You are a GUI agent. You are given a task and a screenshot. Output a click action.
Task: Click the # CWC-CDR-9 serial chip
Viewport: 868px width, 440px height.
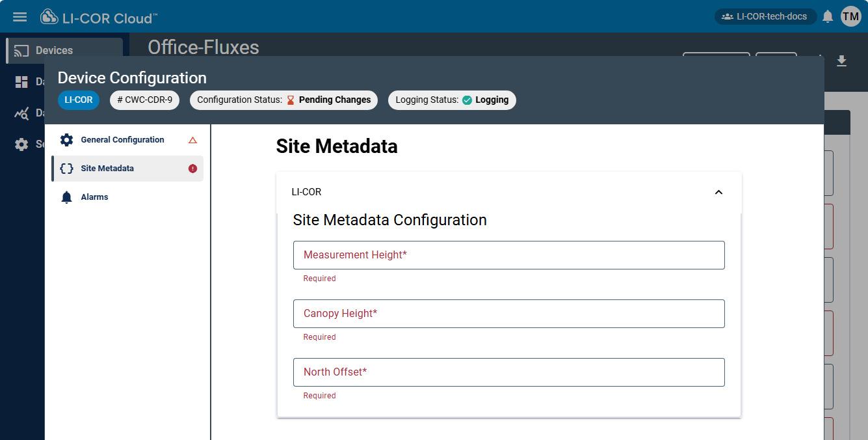pos(144,100)
